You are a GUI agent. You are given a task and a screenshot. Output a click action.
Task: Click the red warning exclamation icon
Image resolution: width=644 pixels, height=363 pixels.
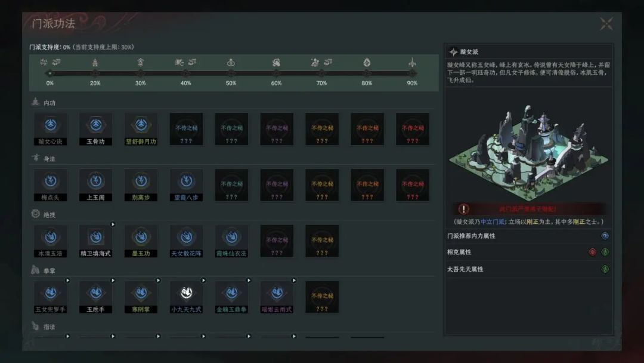[x=464, y=209]
